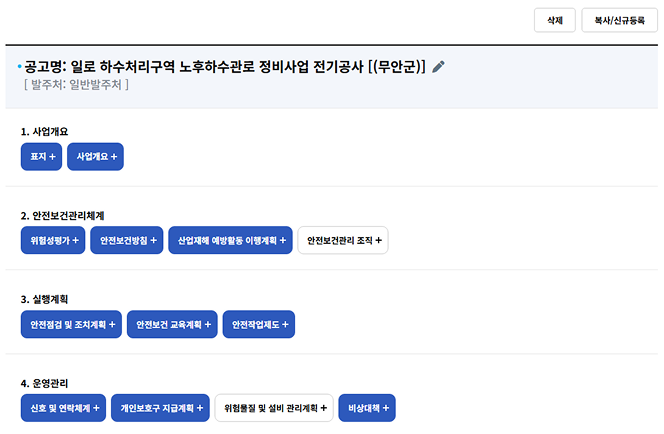The image size is (664, 434).
Task: Open 산업재해 예방활동 이행계획
Action: pyautogui.click(x=230, y=241)
